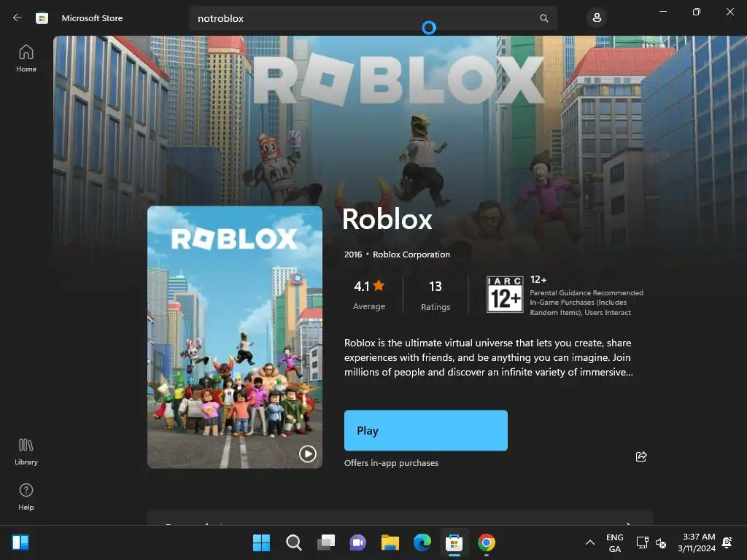Click the 'Parental Guidance Recommended' text
This screenshot has height=560, width=747.
(x=587, y=293)
